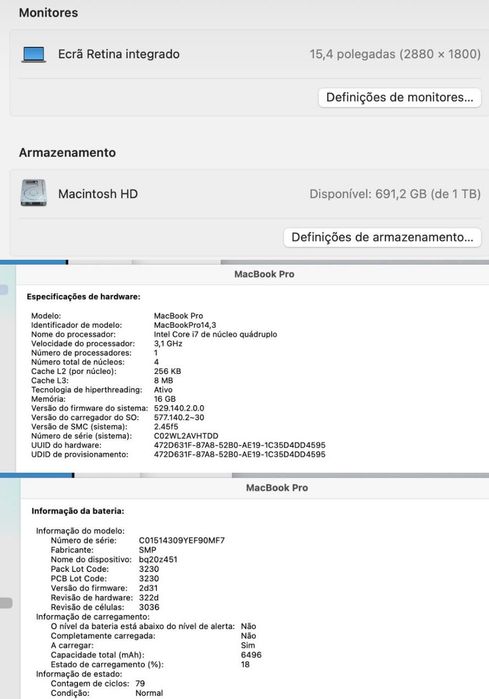Click the Informação da bateria heading
Image resolution: width=489 pixels, height=699 pixels.
tap(78, 511)
